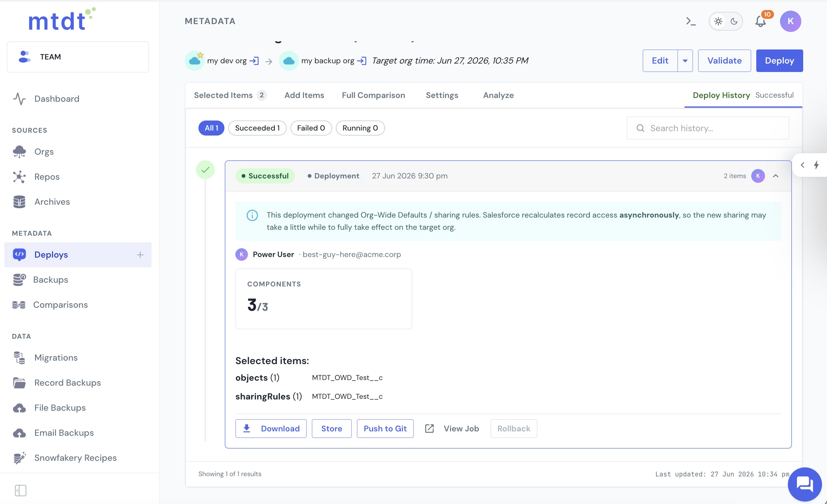Image resolution: width=827 pixels, height=504 pixels.
Task: Switch to light theme sun icon
Action: (718, 22)
